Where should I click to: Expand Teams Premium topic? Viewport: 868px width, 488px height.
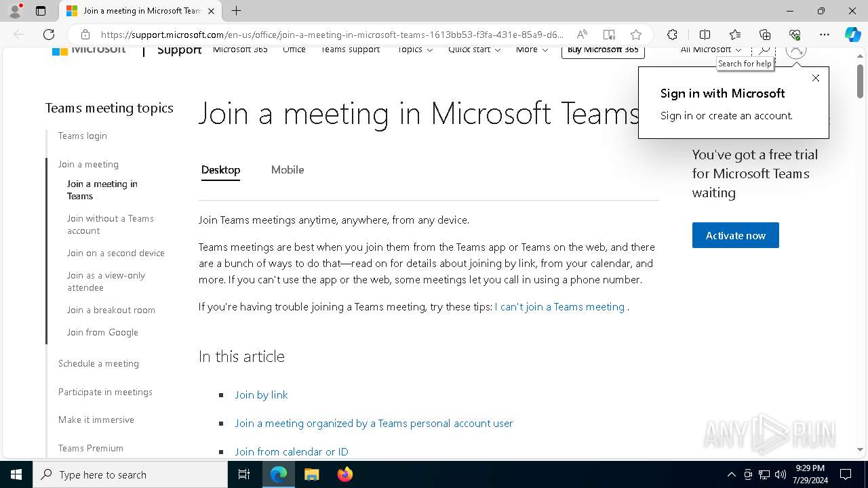(91, 448)
